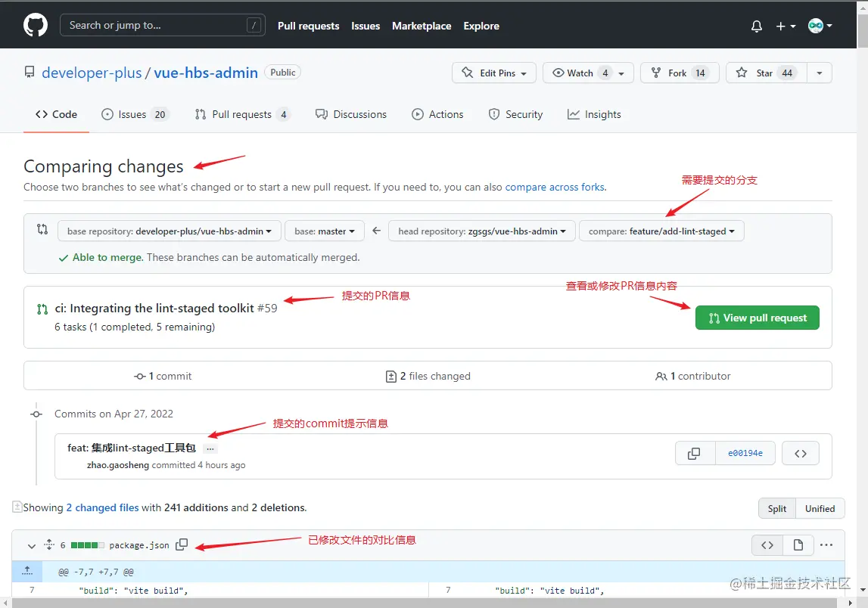Open Pull requests in top navigation
The width and height of the screenshot is (868, 608).
[x=308, y=26]
